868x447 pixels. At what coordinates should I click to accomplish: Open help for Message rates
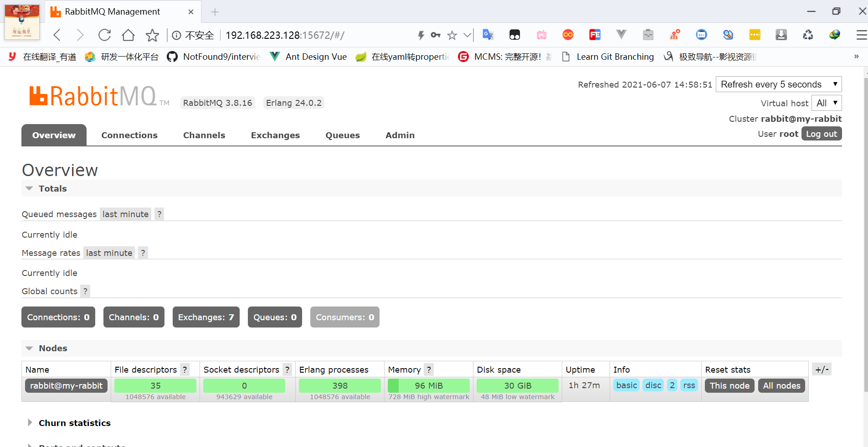143,253
